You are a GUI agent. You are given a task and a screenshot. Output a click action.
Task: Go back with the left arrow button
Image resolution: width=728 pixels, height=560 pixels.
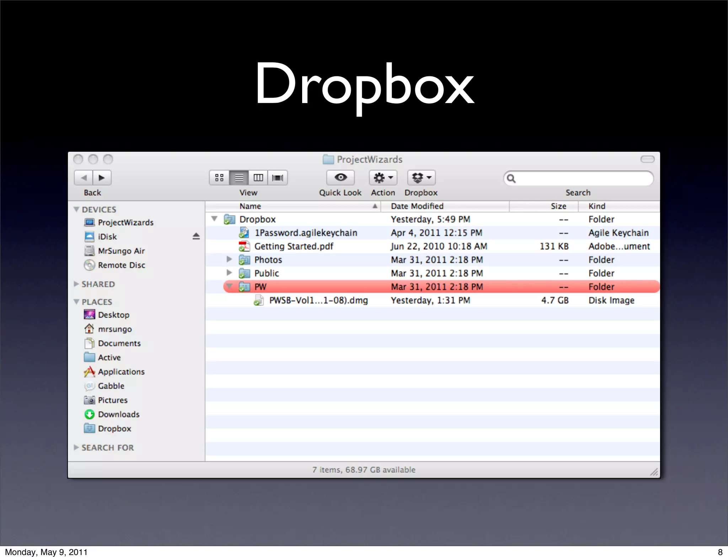[x=84, y=178]
